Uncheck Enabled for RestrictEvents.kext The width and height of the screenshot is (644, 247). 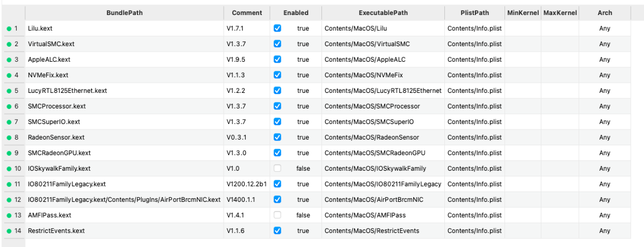[277, 231]
